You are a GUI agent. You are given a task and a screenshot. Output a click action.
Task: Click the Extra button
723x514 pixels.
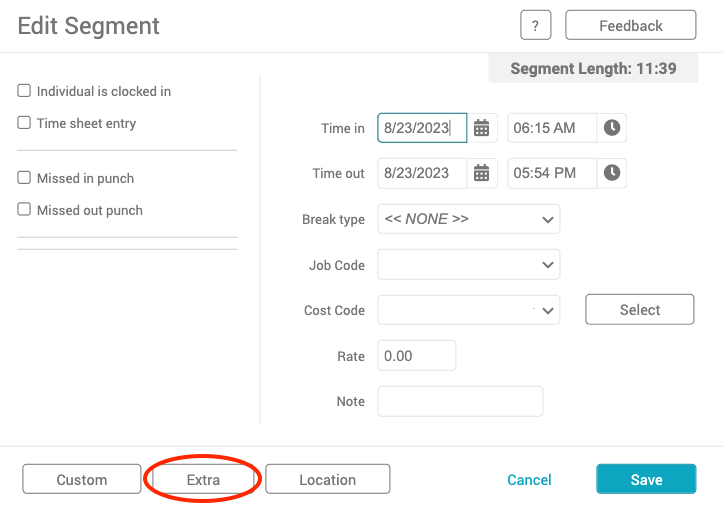203,479
